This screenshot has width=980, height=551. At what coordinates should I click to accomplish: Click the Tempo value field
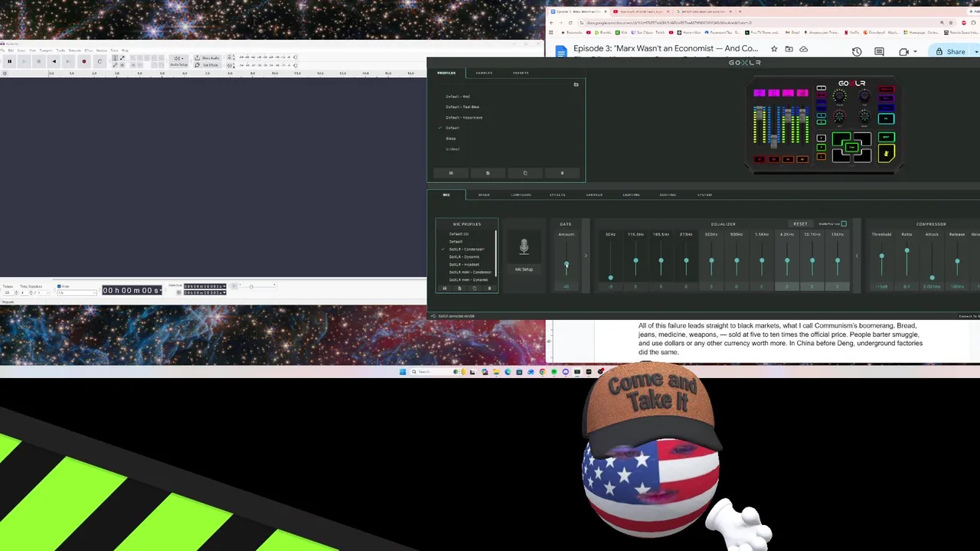coord(8,292)
